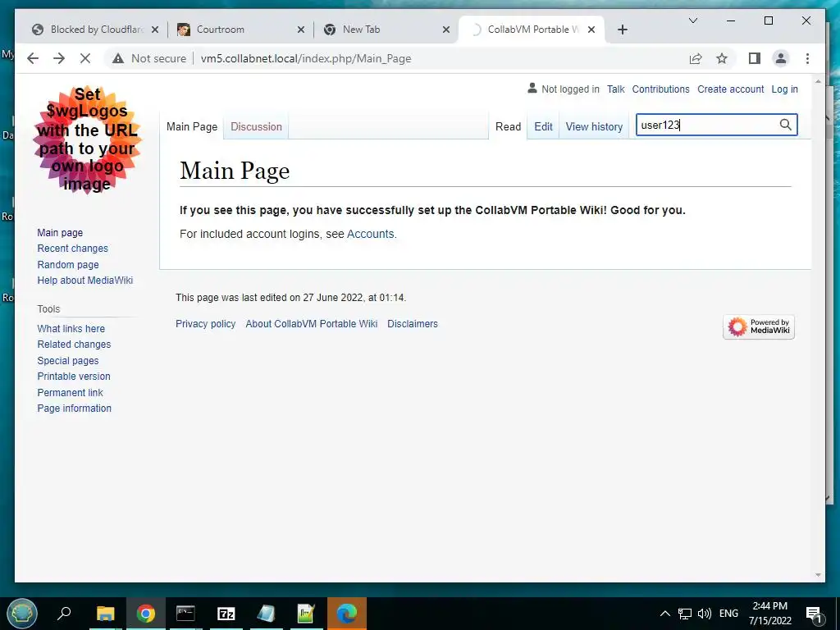This screenshot has height=630, width=840.
Task: Open About CollabVM Portable Wiki
Action: (311, 324)
